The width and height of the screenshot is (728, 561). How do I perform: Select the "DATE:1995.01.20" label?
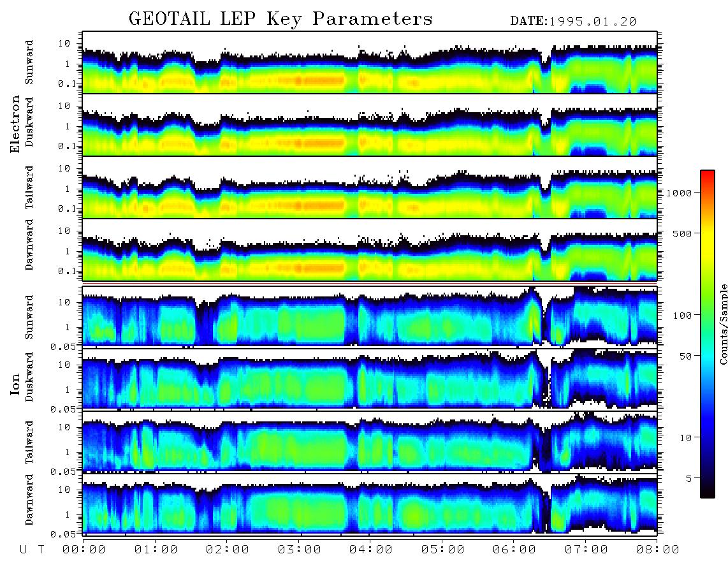(x=573, y=22)
